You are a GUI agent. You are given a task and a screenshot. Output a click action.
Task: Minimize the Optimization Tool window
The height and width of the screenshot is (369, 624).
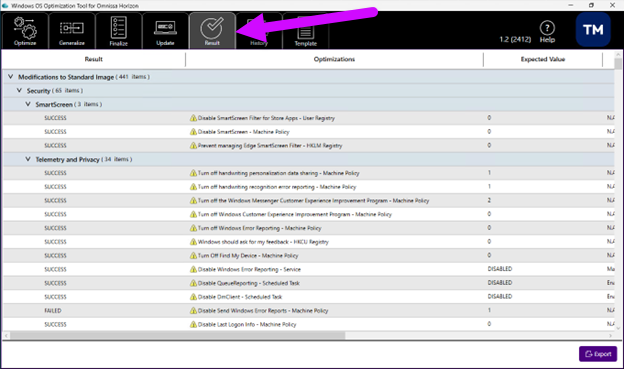tap(570, 5)
